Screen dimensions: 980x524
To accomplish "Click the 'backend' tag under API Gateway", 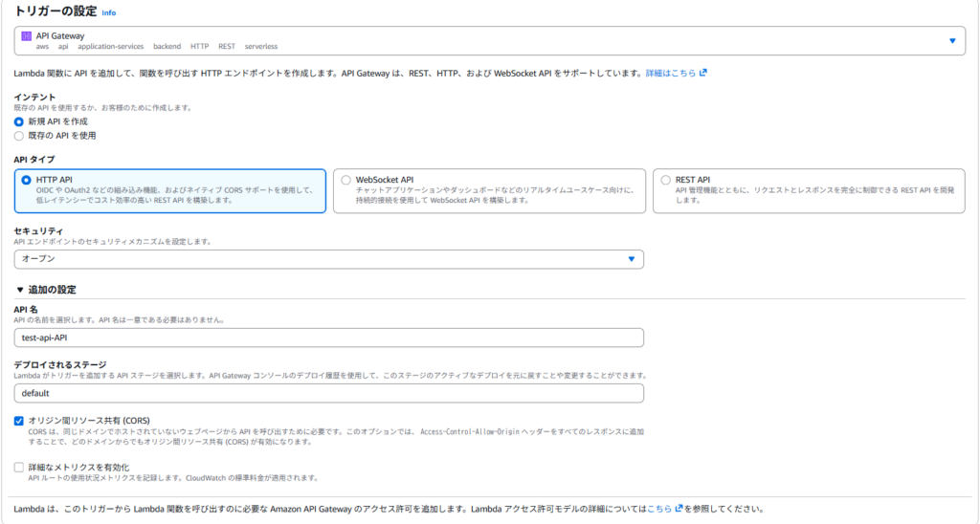I will [167, 46].
